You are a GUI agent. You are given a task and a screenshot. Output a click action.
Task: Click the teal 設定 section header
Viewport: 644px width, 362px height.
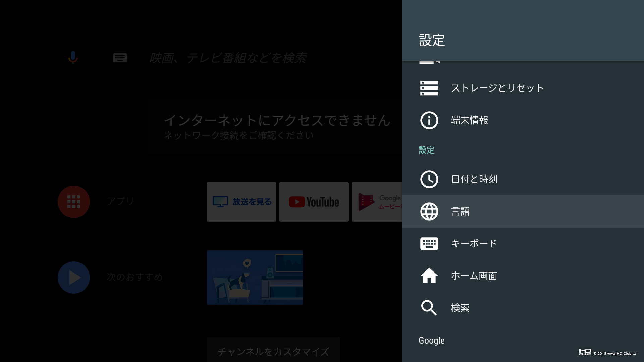point(427,150)
